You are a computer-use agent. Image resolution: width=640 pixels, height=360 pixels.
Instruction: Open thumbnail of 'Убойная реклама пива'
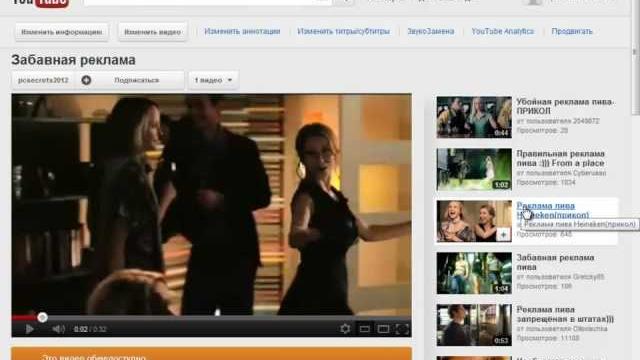pos(474,118)
